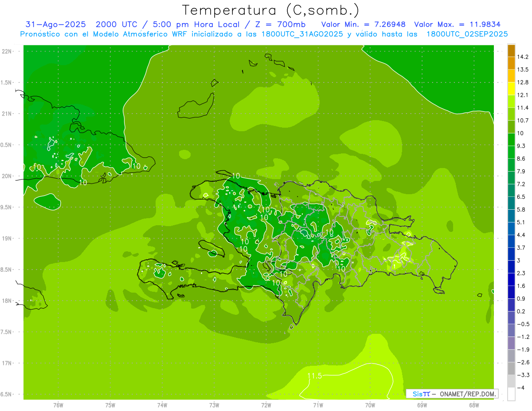
Task: Pick the green swatch between 9.3 and 10
Action: click(511, 139)
